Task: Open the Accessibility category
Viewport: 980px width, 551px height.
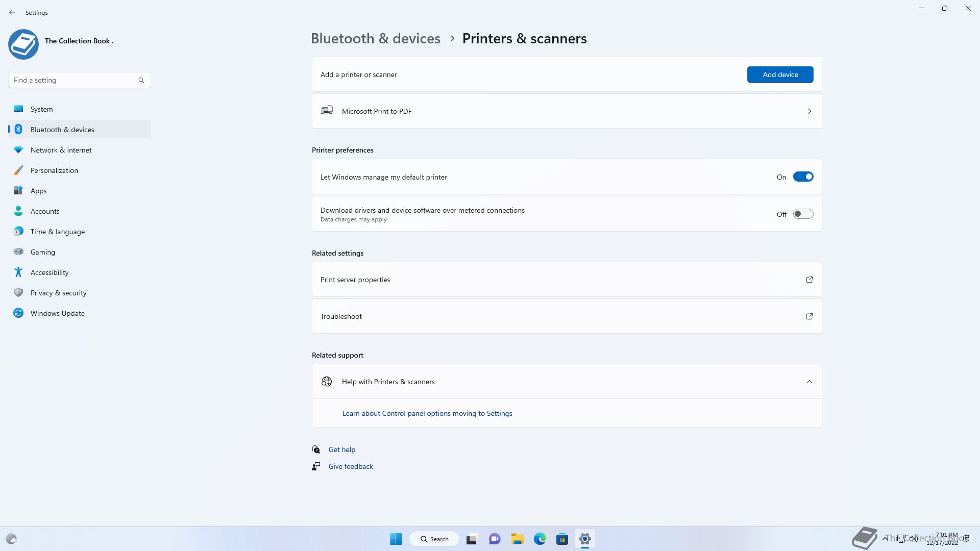Action: 80,272
